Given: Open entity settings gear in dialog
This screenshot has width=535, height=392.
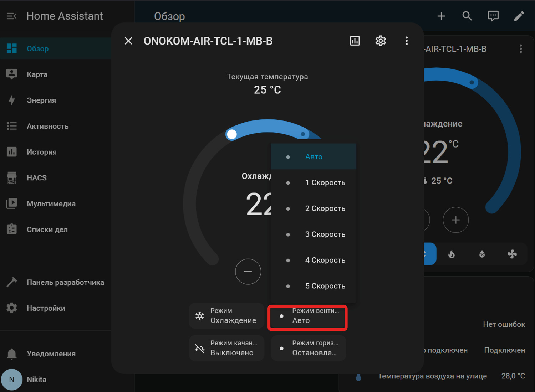Looking at the screenshot, I should [x=381, y=41].
